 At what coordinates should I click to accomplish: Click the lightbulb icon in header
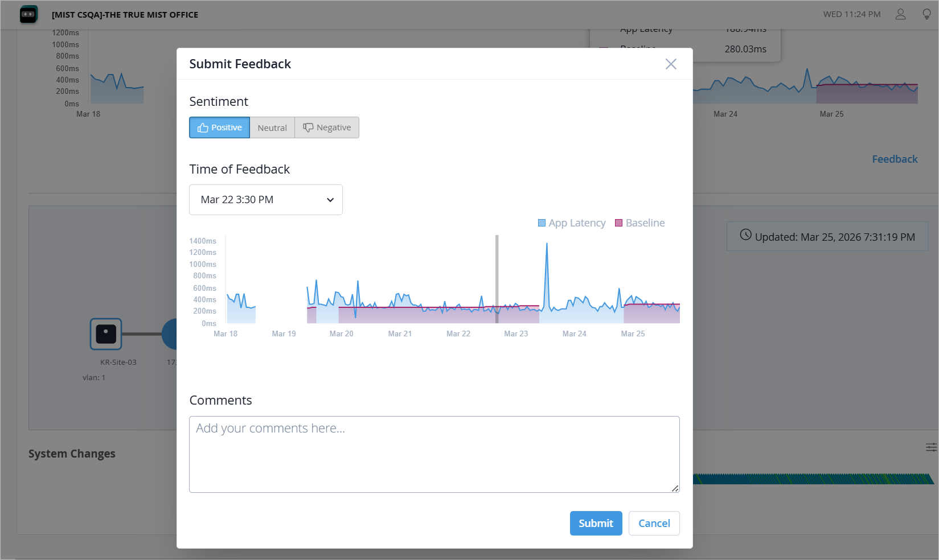pyautogui.click(x=926, y=14)
